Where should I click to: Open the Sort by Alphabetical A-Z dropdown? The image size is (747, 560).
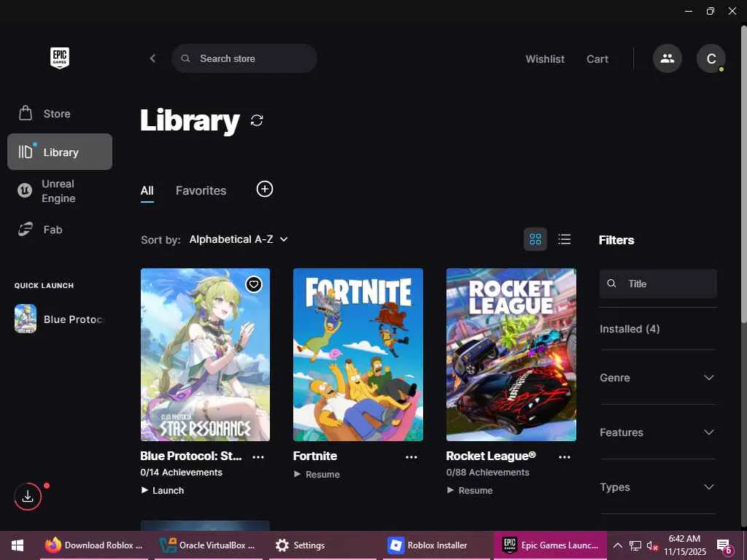[239, 239]
